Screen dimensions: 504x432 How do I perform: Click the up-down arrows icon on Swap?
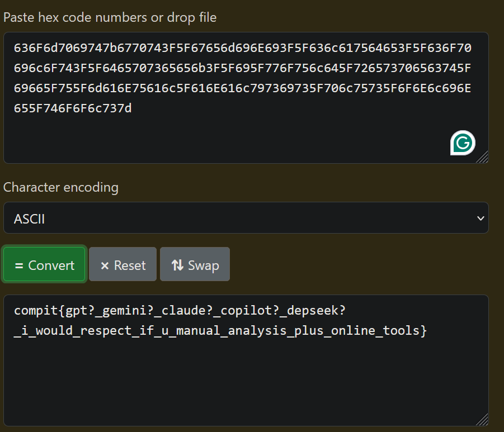[x=177, y=265]
